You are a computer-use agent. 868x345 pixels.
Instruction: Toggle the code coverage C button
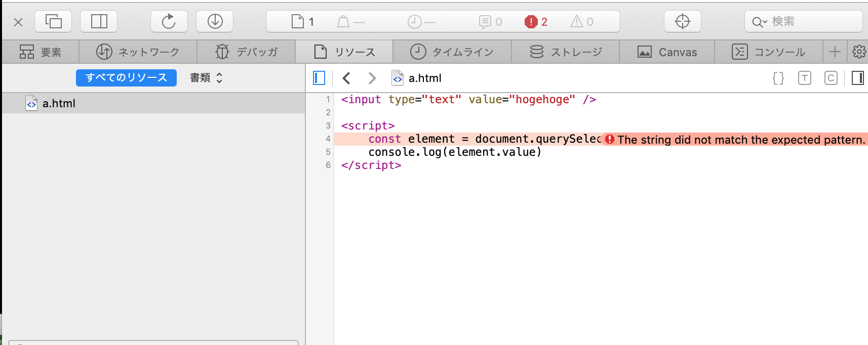coord(831,78)
